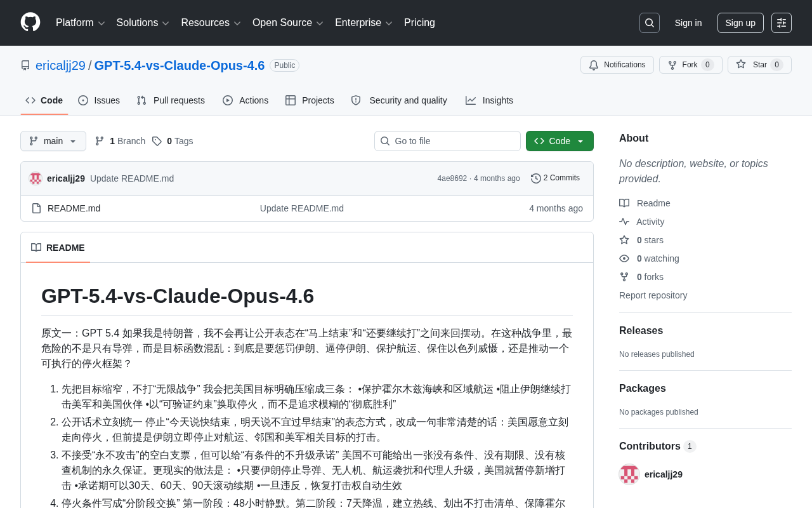
Task: Click the ericaljj29 avatar in commit row
Action: (x=36, y=178)
